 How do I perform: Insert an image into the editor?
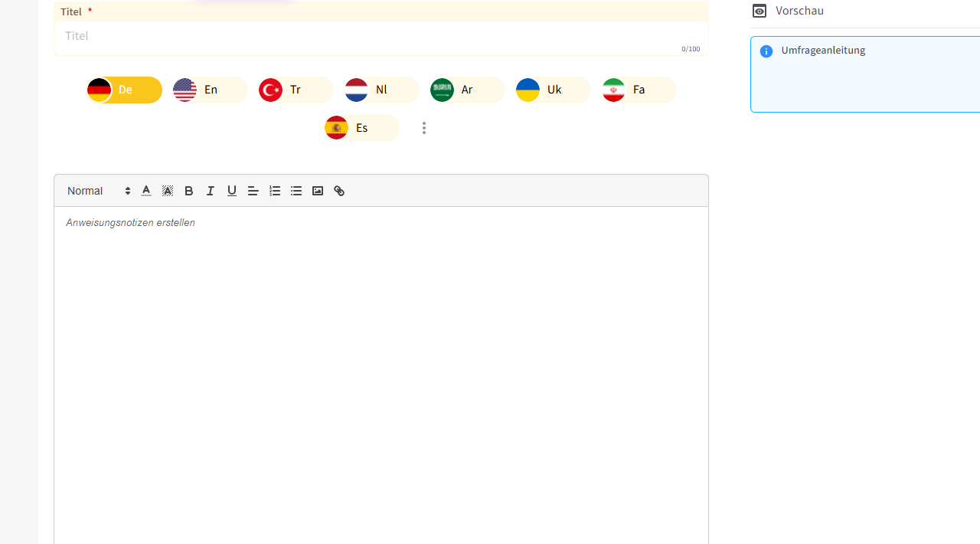pos(318,191)
